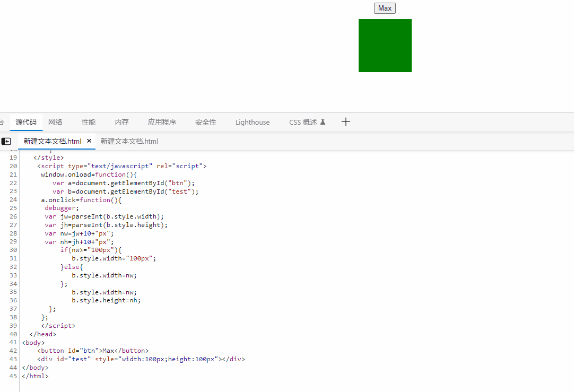Close the active 新建文本文档.html file tab
This screenshot has width=574, height=392.
click(x=89, y=141)
